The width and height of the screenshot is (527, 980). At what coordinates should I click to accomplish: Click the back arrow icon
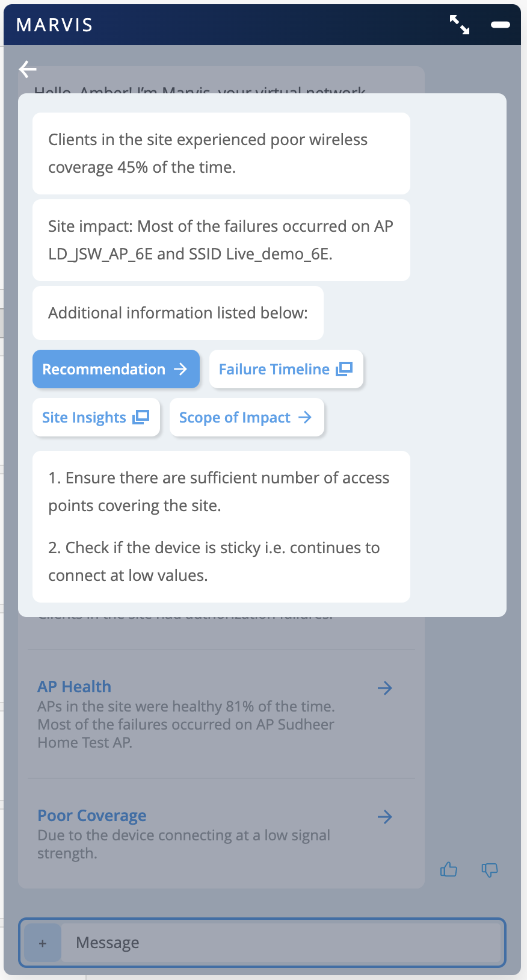pos(28,69)
